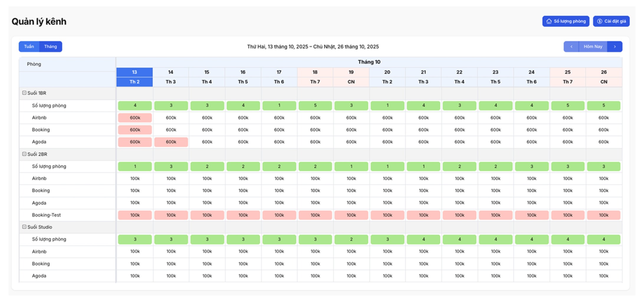Collapse the Suối 2BR room group
The width and height of the screenshot is (644, 302).
point(24,154)
